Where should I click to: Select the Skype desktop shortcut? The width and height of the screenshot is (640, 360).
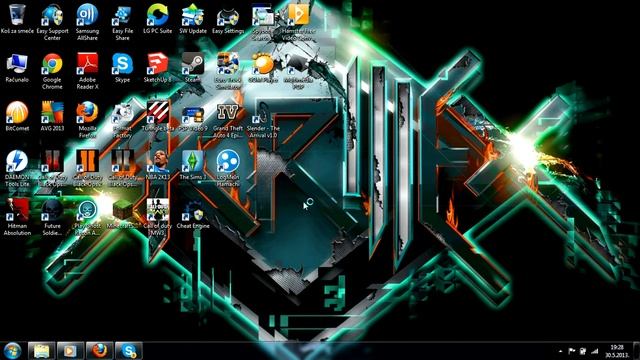(122, 68)
